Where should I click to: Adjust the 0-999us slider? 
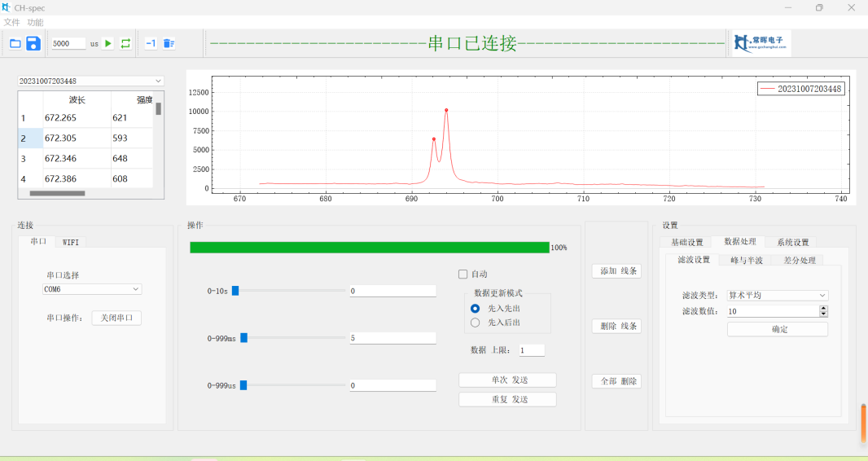pyautogui.click(x=243, y=385)
